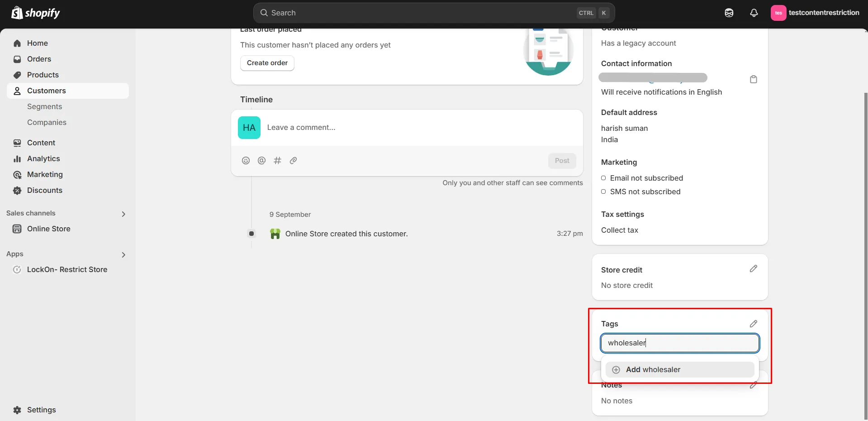Edit Tags with the pencil icon

[753, 324]
